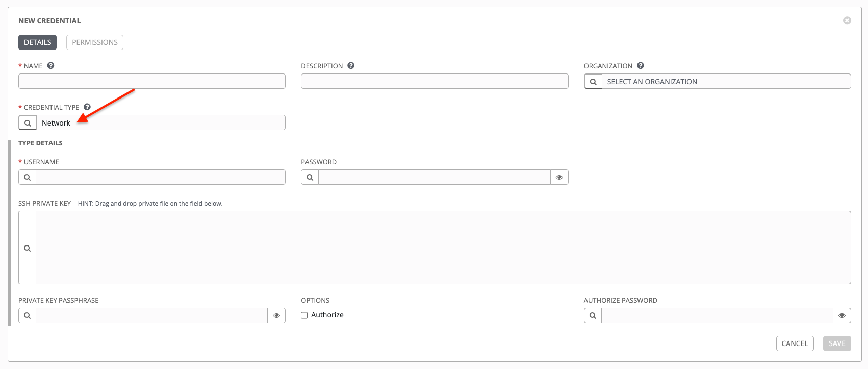Open the Permissions tab
Viewport: 868px width, 369px height.
point(95,42)
